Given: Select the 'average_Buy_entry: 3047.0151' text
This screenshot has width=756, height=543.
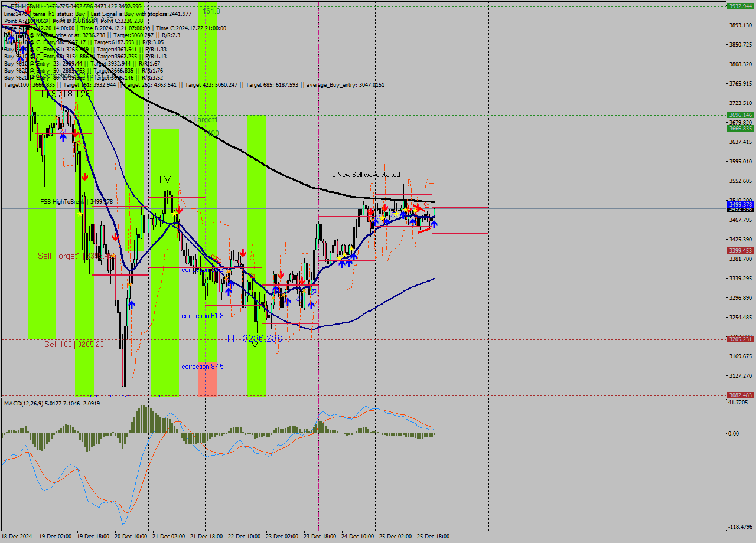Looking at the screenshot, I should tap(345, 85).
